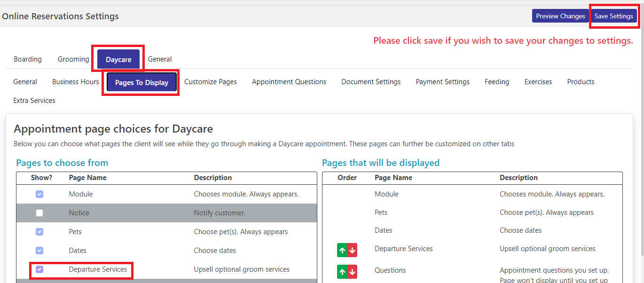The height and width of the screenshot is (283, 644).
Task: Open the General sub-tab under Daycare
Action: point(25,82)
